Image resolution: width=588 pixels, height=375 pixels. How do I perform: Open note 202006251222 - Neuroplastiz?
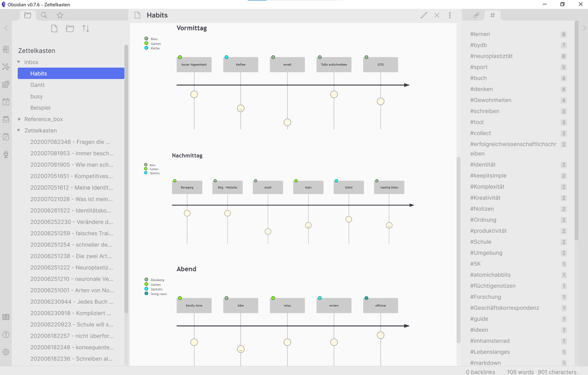coord(71,267)
